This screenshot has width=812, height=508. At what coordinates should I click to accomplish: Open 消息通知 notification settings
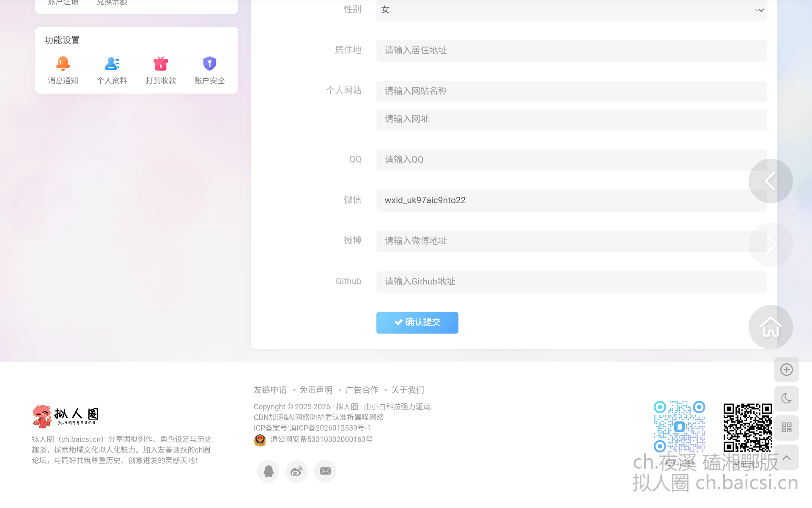tap(63, 71)
